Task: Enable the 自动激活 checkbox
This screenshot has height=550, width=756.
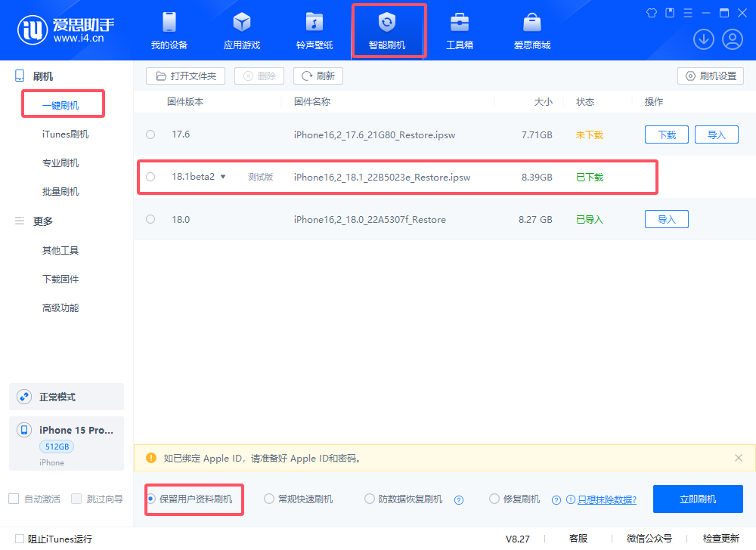Action: [14, 499]
